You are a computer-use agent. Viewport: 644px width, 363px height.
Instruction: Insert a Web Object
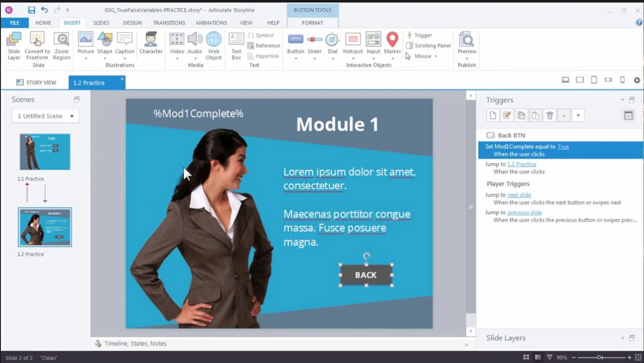pos(214,46)
